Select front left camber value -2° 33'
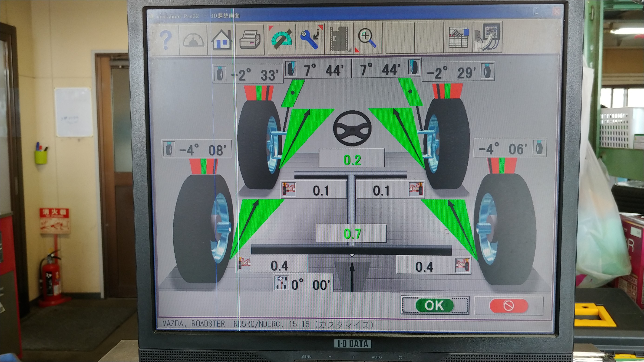 tap(255, 75)
